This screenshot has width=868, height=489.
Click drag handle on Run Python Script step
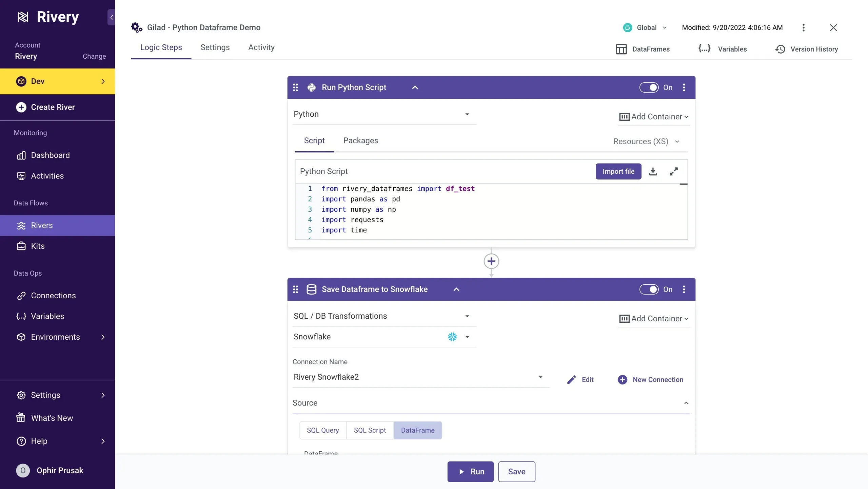[x=295, y=87]
